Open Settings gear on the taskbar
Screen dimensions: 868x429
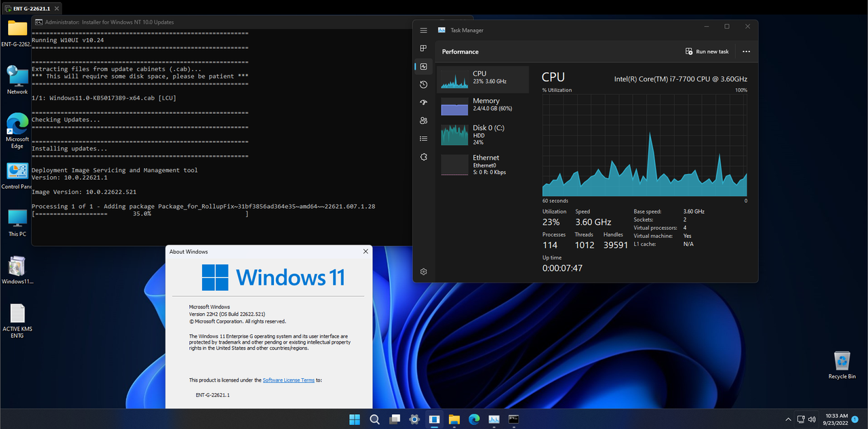(x=414, y=419)
